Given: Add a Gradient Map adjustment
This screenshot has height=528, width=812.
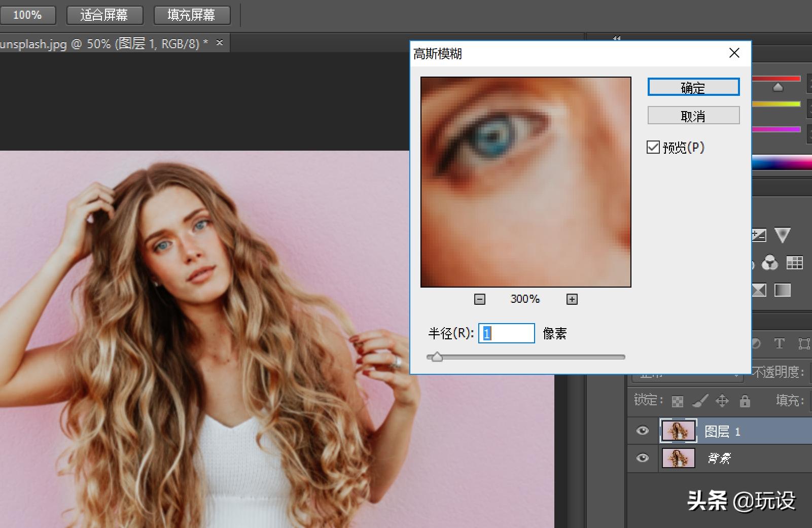Looking at the screenshot, I should [x=782, y=290].
